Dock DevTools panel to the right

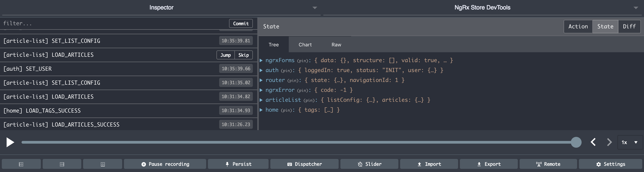click(62, 164)
